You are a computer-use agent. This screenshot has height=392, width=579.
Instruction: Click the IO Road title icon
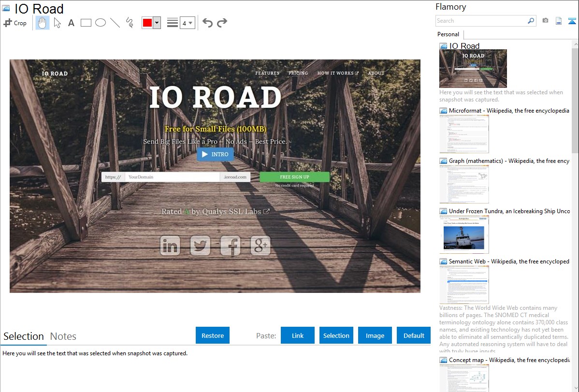[6, 8]
